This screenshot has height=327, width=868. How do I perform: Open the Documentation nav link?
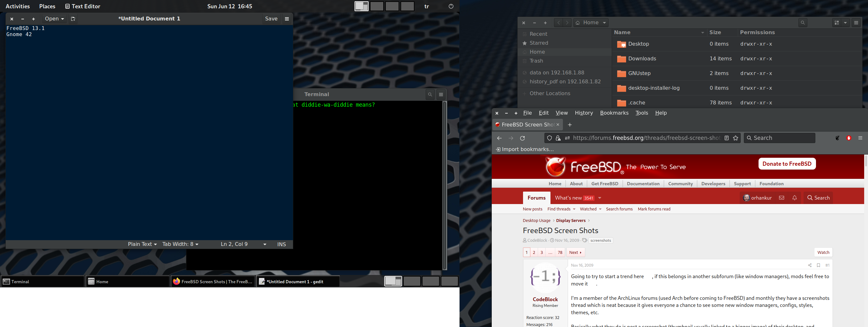643,184
